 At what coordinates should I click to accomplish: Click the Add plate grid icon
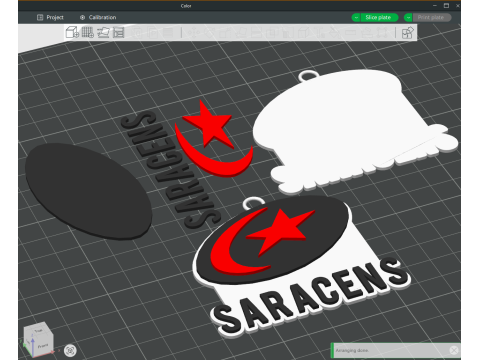click(x=88, y=33)
